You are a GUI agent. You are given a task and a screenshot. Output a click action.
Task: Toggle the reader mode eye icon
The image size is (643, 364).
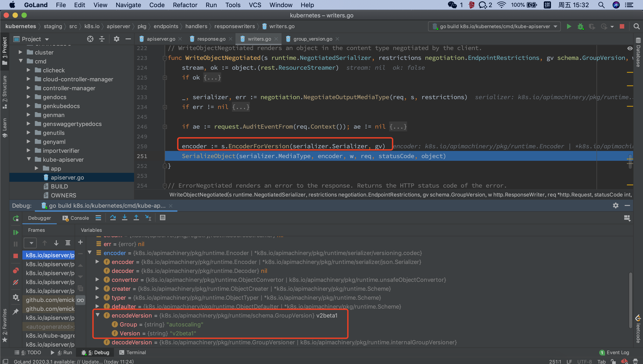coord(630,48)
